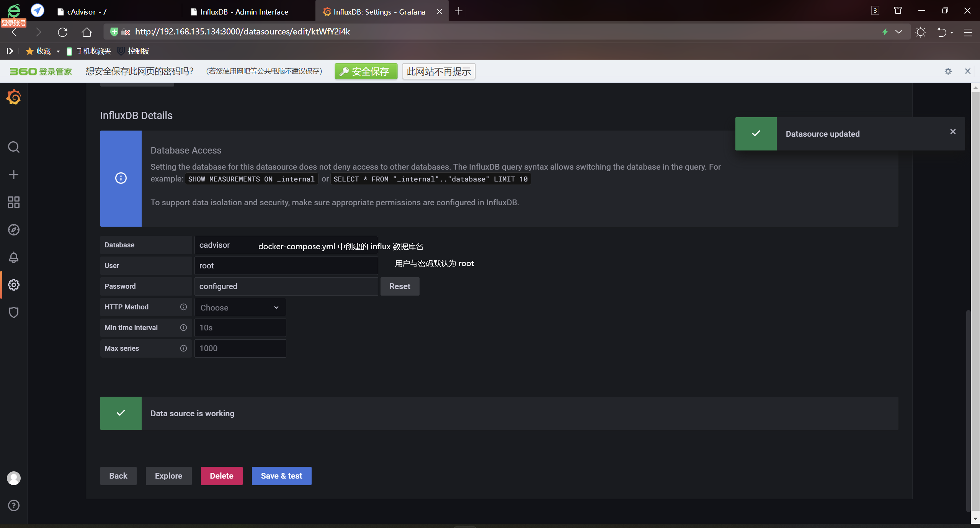This screenshot has width=980, height=528.
Task: Open the Alerting bell icon
Action: point(14,257)
